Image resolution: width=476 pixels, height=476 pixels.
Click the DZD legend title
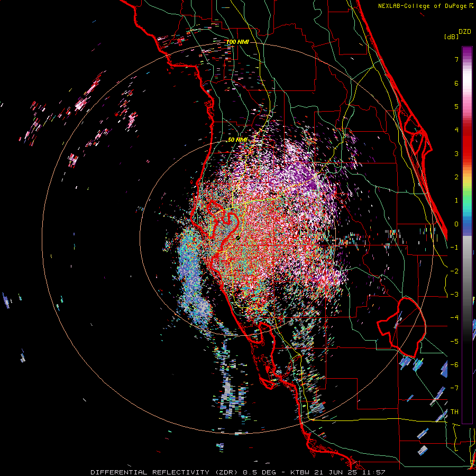coord(465,32)
